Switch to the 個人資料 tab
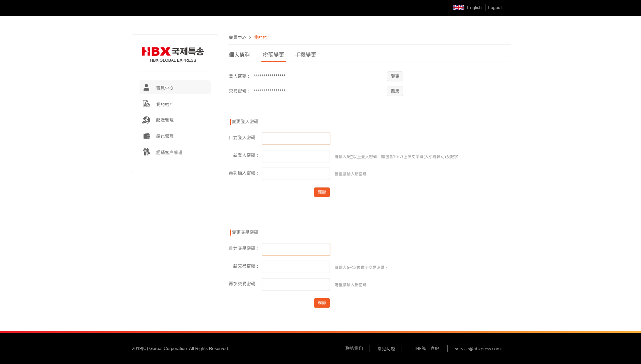 click(x=239, y=55)
